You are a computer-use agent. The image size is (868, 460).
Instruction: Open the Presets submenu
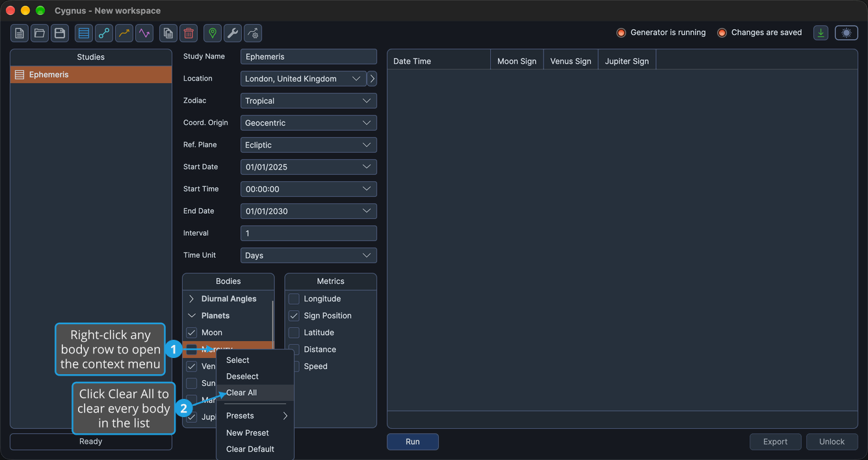[x=255, y=416]
